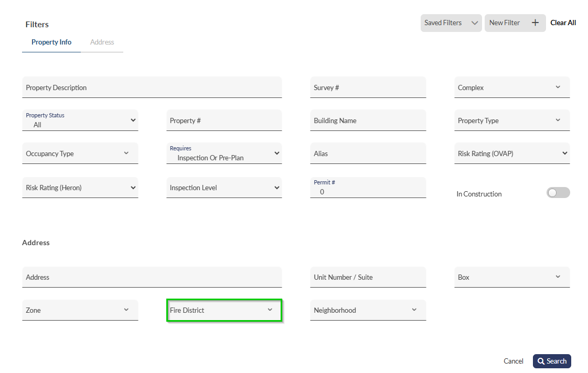Open the Fire District dropdown
Screen dimensions: 588x373
click(x=224, y=310)
